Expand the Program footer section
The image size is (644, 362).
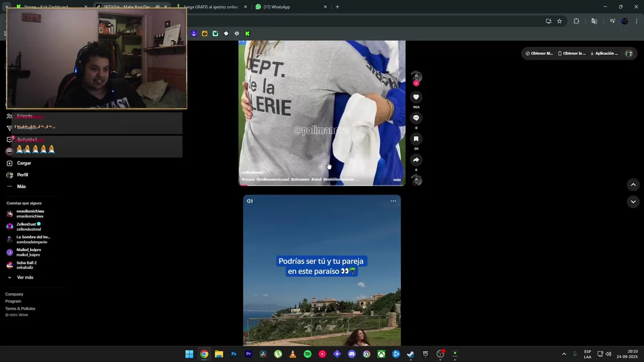[13, 301]
